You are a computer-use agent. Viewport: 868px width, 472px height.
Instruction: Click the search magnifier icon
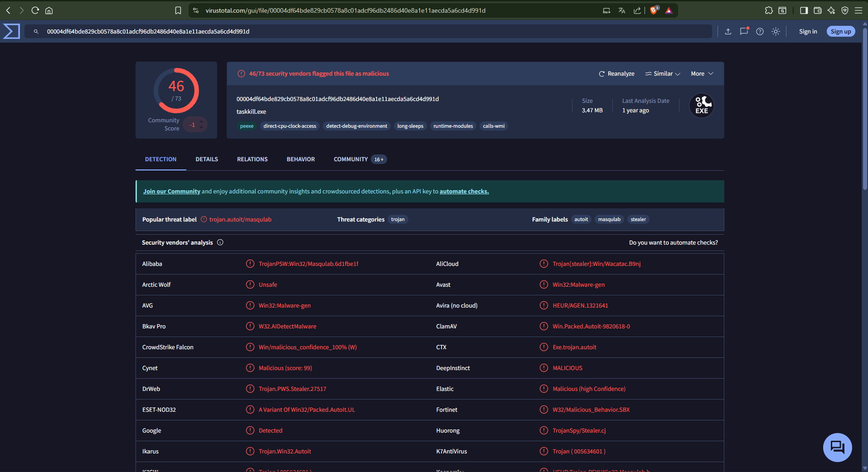[x=36, y=31]
